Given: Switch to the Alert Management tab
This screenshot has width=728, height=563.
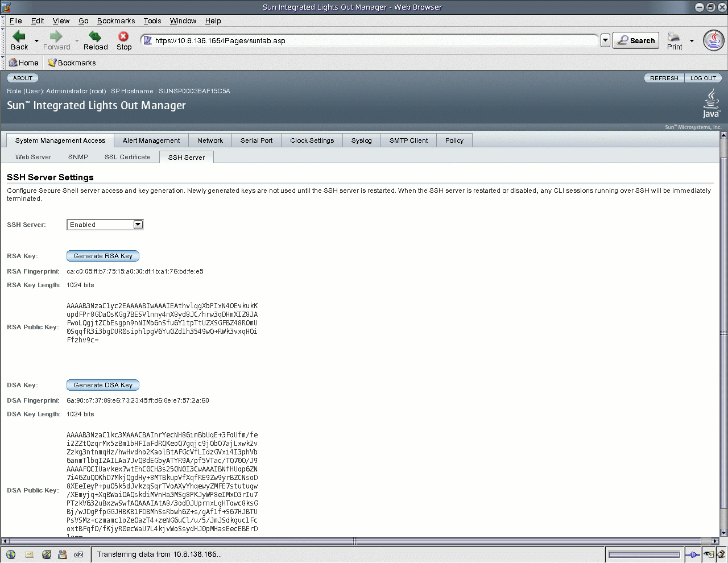Looking at the screenshot, I should (x=151, y=140).
